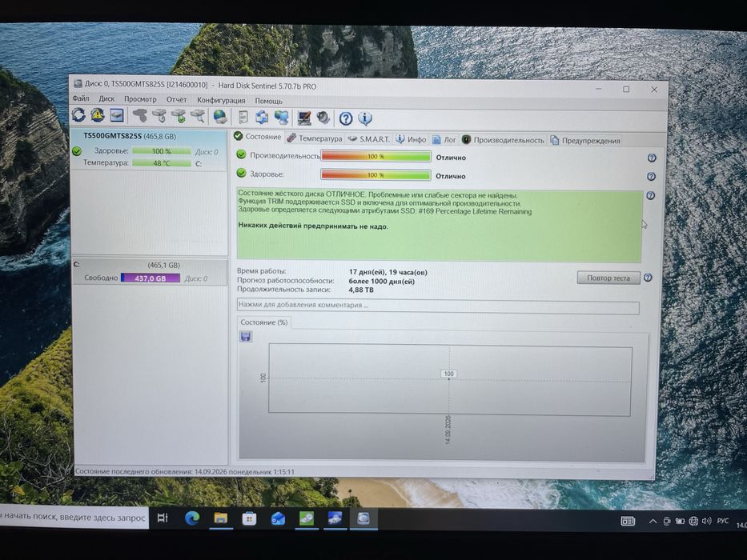747x560 pixels.
Task: Open the Помощь menu
Action: (x=269, y=101)
